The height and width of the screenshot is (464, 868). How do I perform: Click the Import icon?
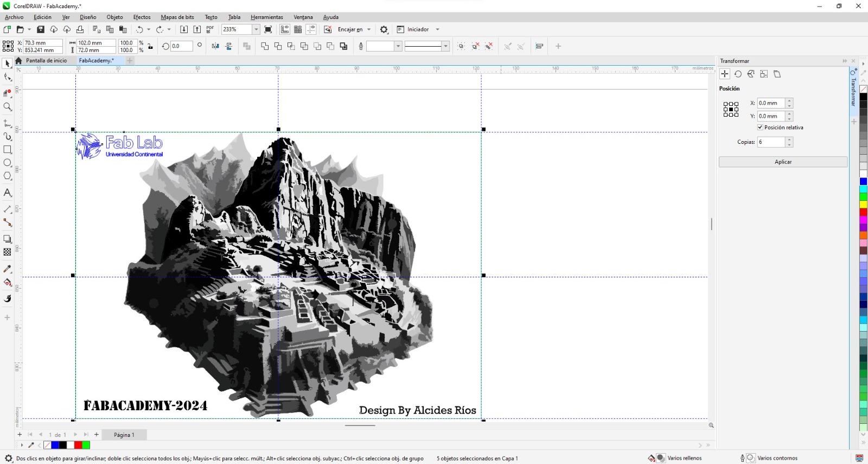[x=184, y=29]
